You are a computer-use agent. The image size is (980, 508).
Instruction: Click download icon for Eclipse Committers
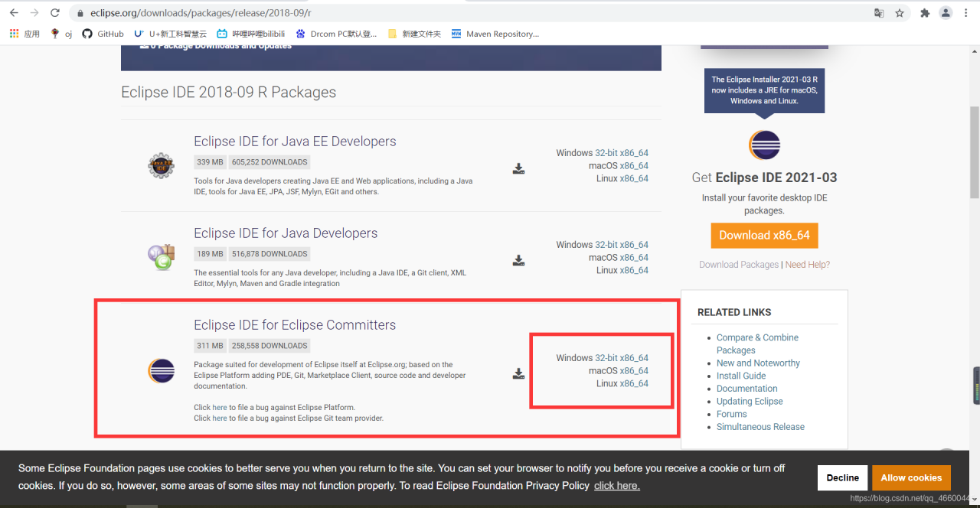coord(518,373)
